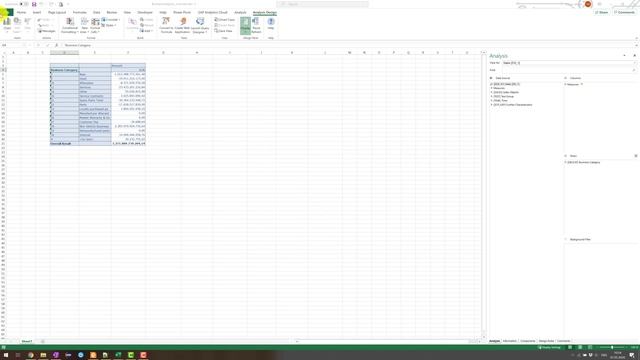The width and height of the screenshot is (640, 360).
Task: Click the Save icon in title bar
Action: coord(34,4)
